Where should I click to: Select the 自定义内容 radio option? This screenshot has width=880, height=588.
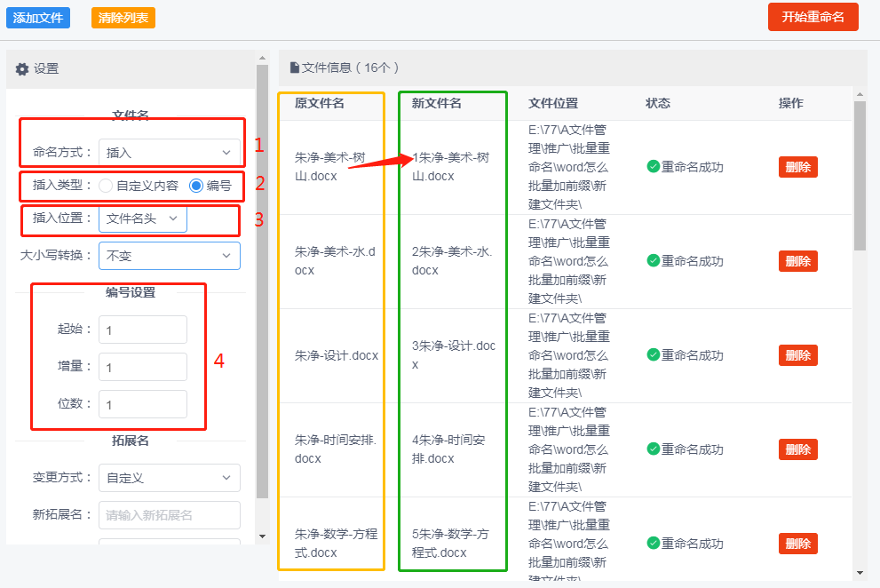pyautogui.click(x=106, y=186)
